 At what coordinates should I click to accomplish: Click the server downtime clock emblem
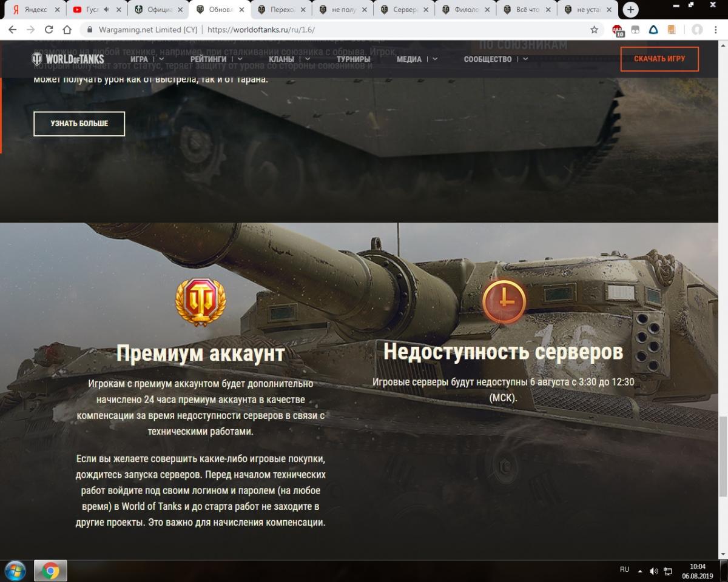[x=504, y=301]
